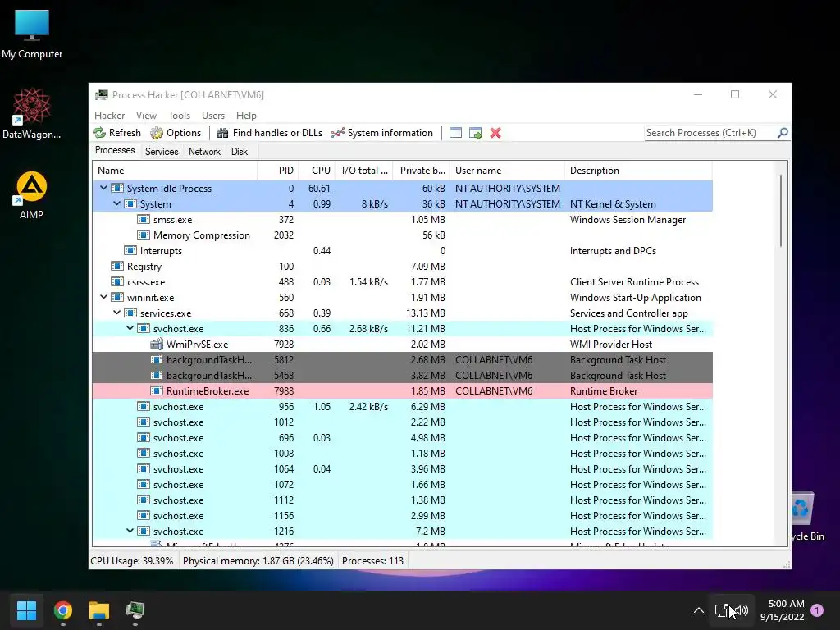Viewport: 840px width, 630px height.
Task: Click Physical memory status bar entry
Action: point(258,561)
